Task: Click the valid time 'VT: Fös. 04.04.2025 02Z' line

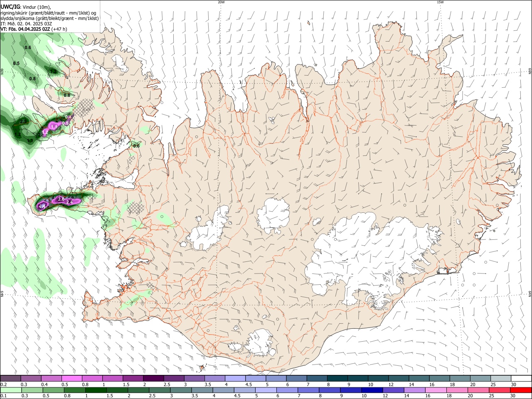Action: 25,29
